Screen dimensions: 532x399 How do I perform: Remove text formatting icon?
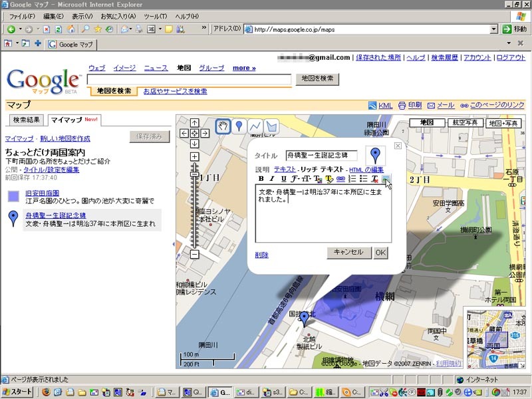tap(374, 178)
